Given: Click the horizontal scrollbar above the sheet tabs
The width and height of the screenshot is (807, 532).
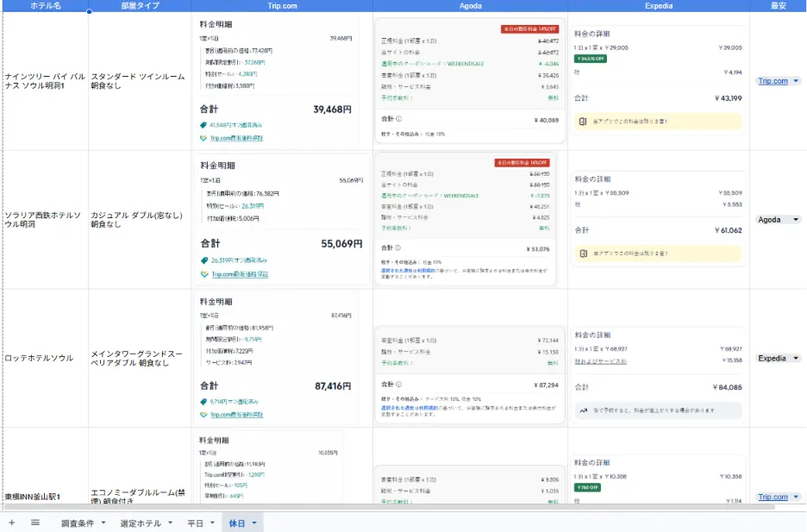Looking at the screenshot, I should [x=389, y=507].
